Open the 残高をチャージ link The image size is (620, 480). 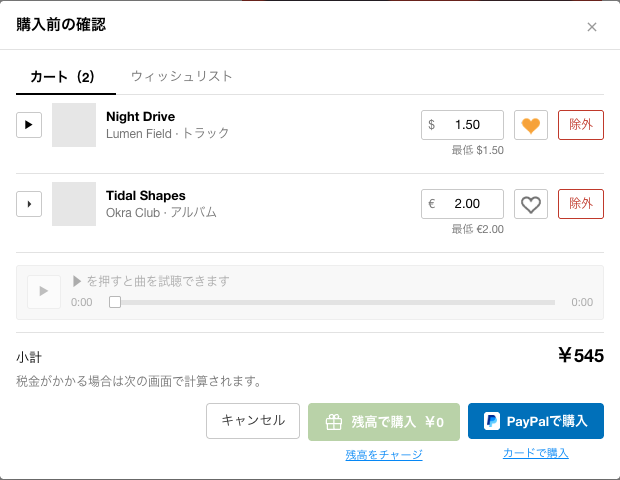pyautogui.click(x=384, y=455)
